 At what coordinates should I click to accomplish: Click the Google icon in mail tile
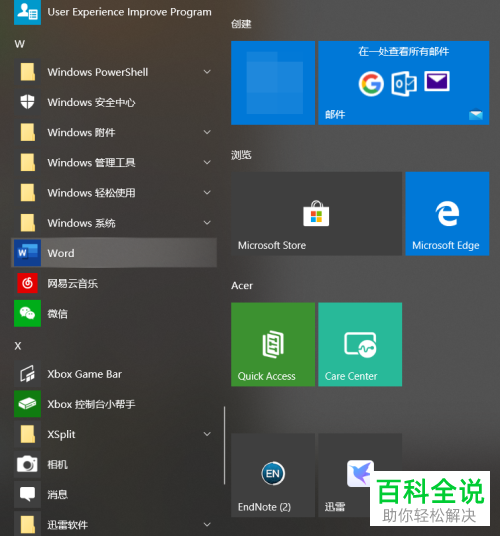[x=371, y=84]
